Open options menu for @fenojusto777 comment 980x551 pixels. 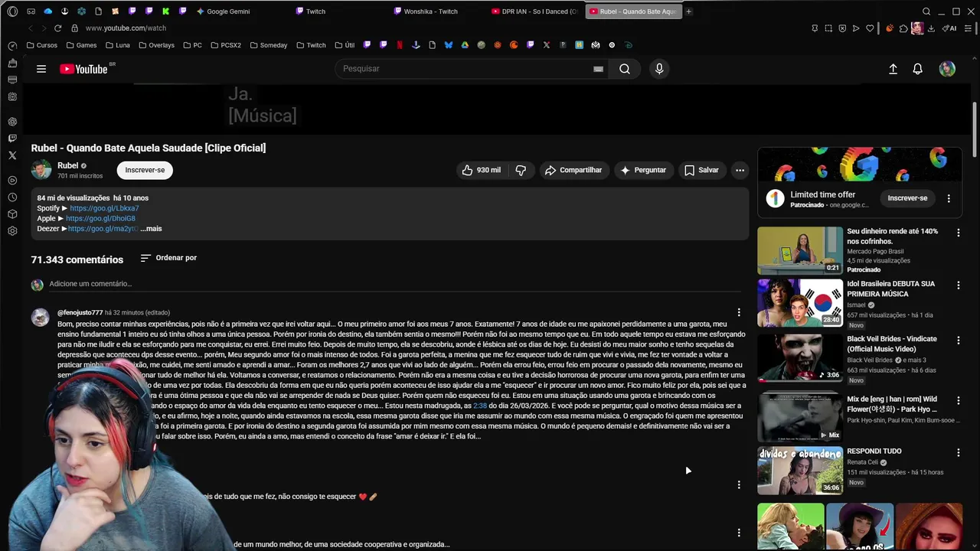739,312
